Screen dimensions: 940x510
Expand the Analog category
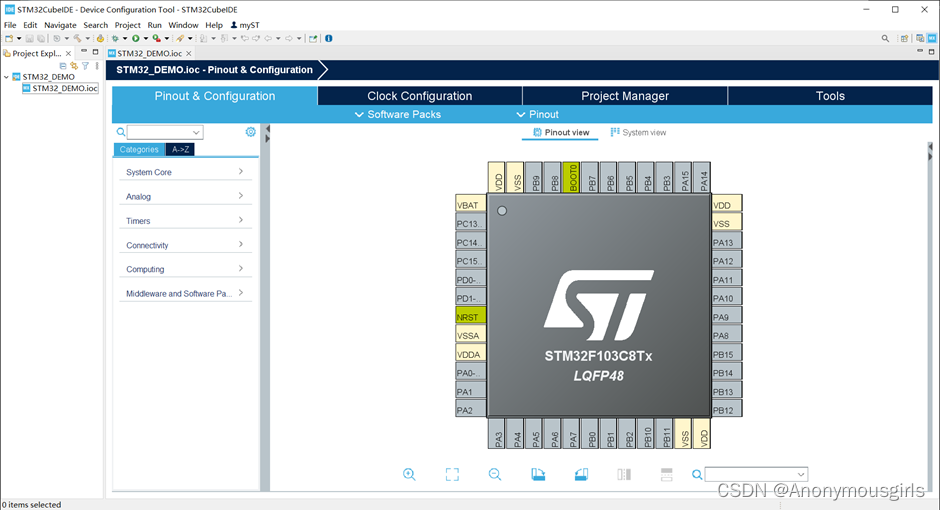pyautogui.click(x=185, y=197)
